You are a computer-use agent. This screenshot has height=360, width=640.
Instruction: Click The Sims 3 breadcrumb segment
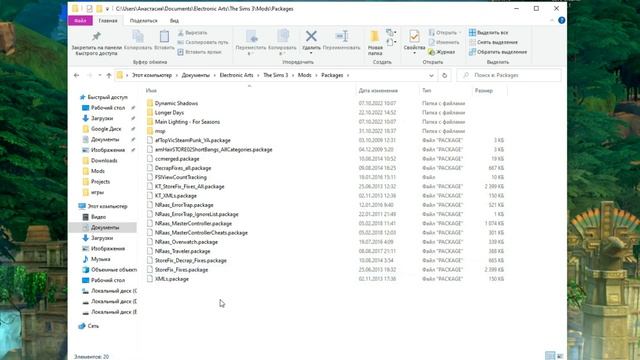point(276,75)
